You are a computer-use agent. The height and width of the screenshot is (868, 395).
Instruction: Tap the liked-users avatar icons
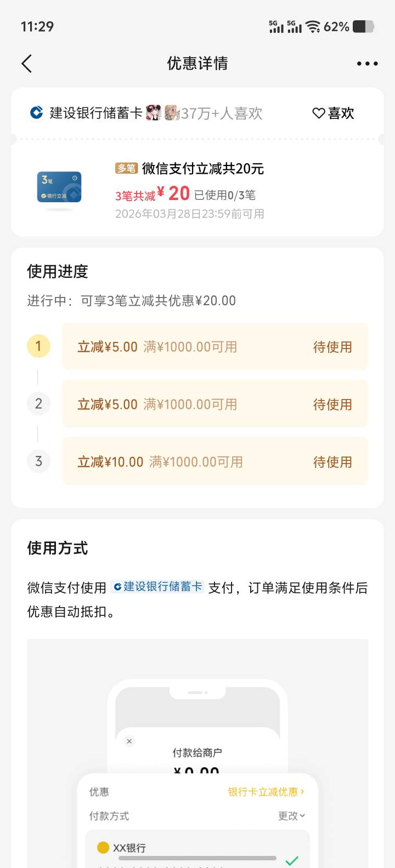coord(162,113)
